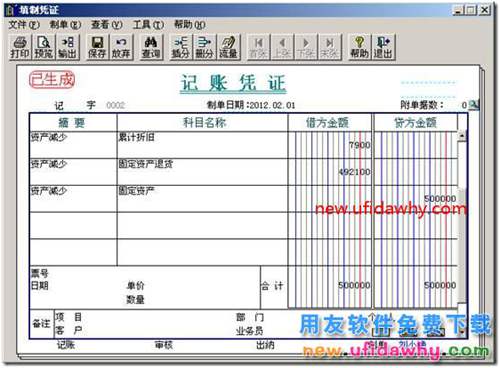Click the 摘要 column header
This screenshot has height=368, width=500.
point(73,123)
